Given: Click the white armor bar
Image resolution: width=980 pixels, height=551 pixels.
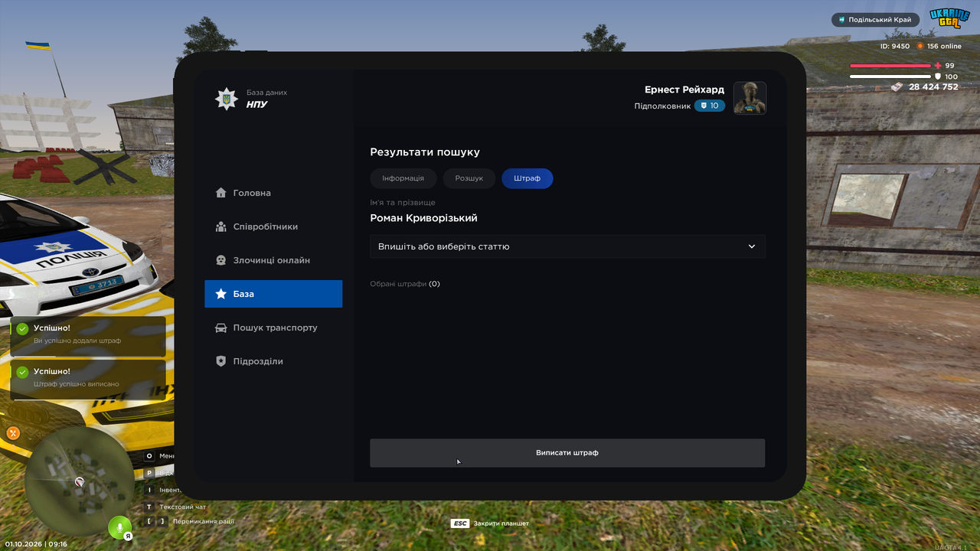Looking at the screenshot, I should point(890,77).
